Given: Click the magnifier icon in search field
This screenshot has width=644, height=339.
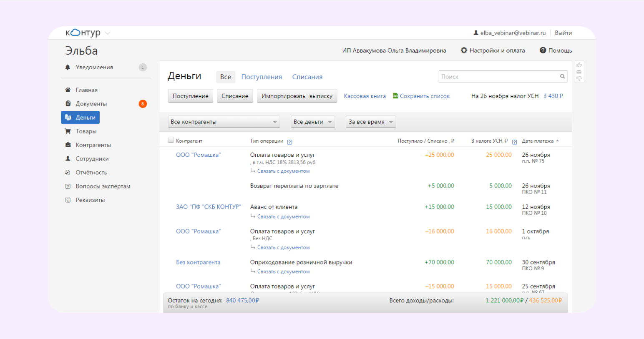Looking at the screenshot, I should click(x=562, y=76).
